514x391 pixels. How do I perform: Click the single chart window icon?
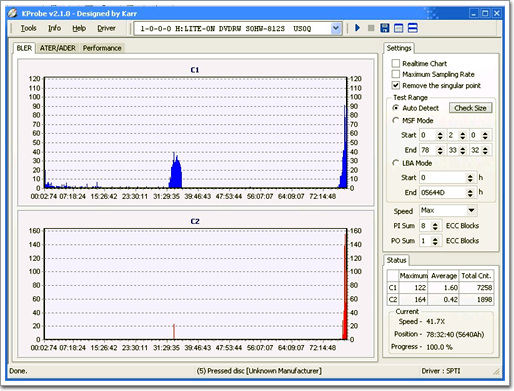click(398, 28)
